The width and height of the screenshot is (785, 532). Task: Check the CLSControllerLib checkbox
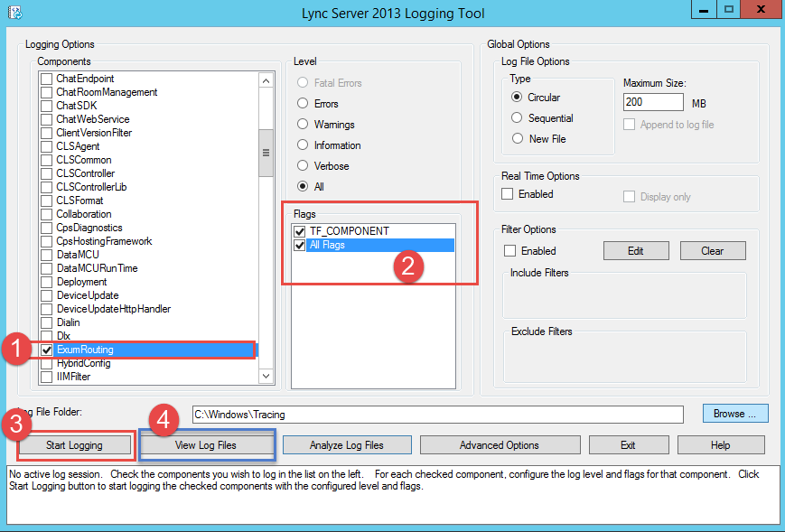click(x=47, y=187)
